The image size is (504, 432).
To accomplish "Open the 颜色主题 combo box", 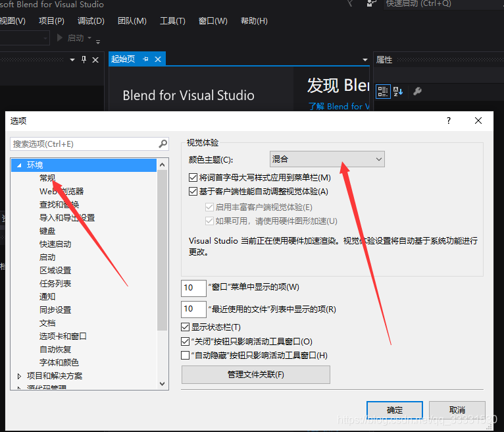I will click(327, 159).
